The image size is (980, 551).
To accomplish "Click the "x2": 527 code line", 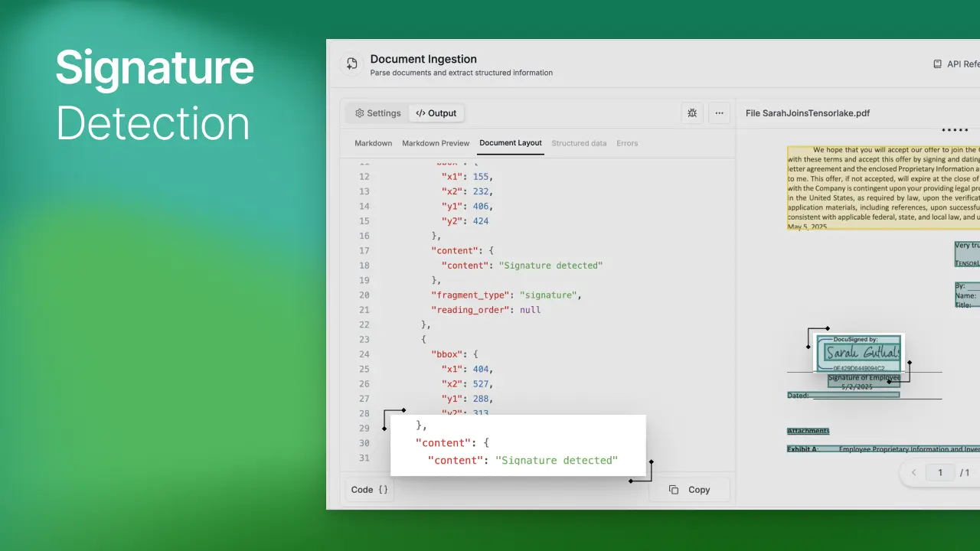I will click(467, 383).
